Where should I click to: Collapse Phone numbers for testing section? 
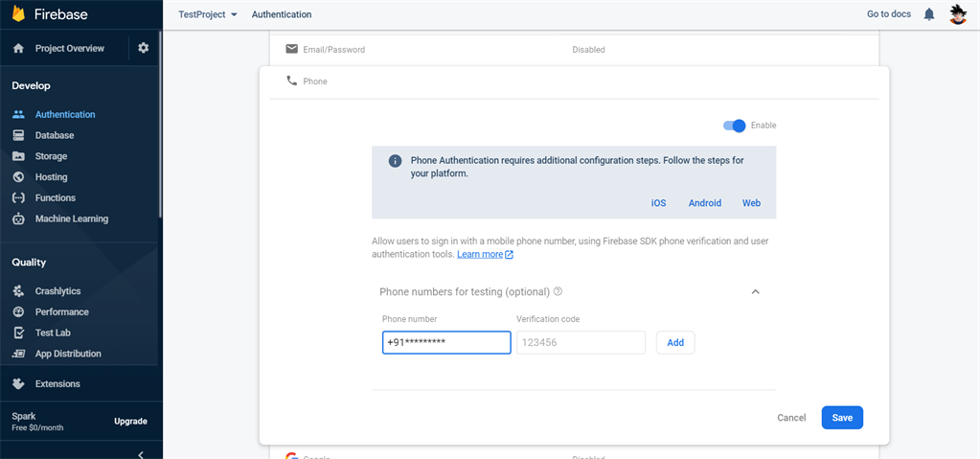pos(755,291)
